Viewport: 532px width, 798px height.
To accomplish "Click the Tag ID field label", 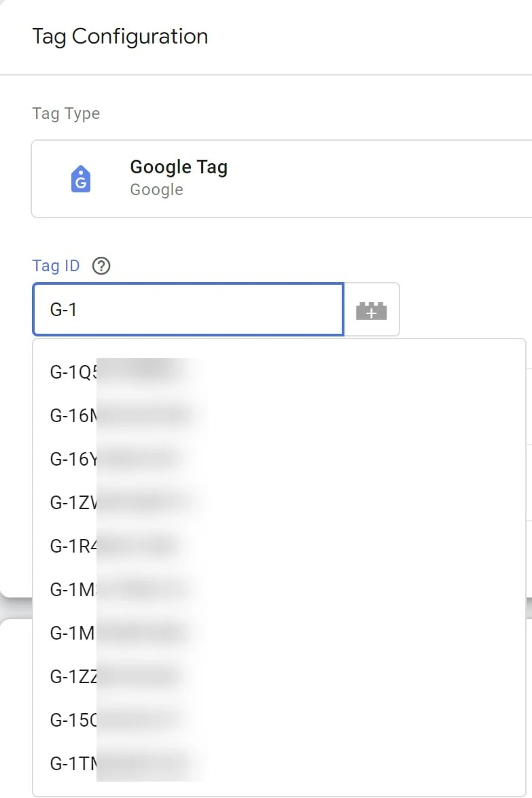I will 56,266.
